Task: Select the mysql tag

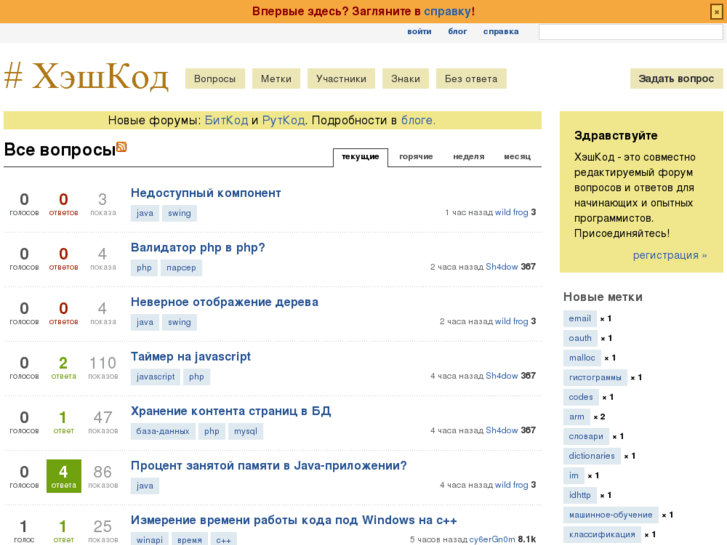Action: tap(245, 431)
